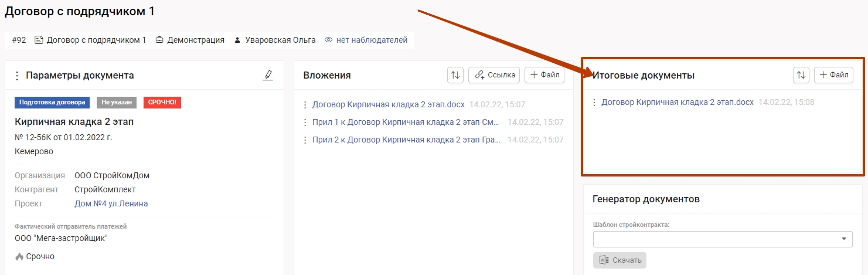Open project link Дом №4 ул.Ленина

111,204
